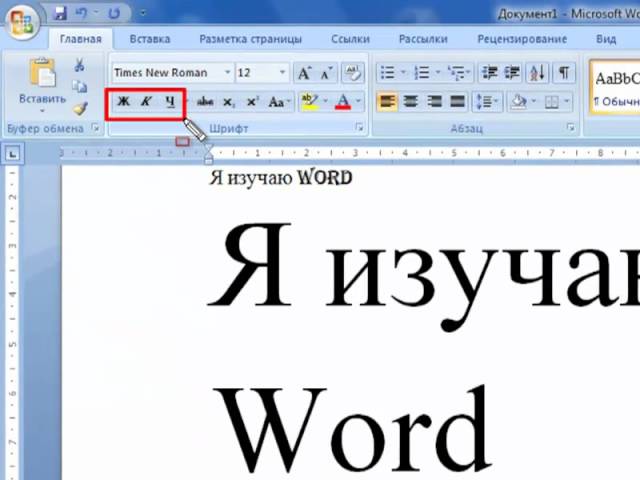Toggle superscript x² formatting
Viewport: 640px width, 480px height.
[x=253, y=102]
